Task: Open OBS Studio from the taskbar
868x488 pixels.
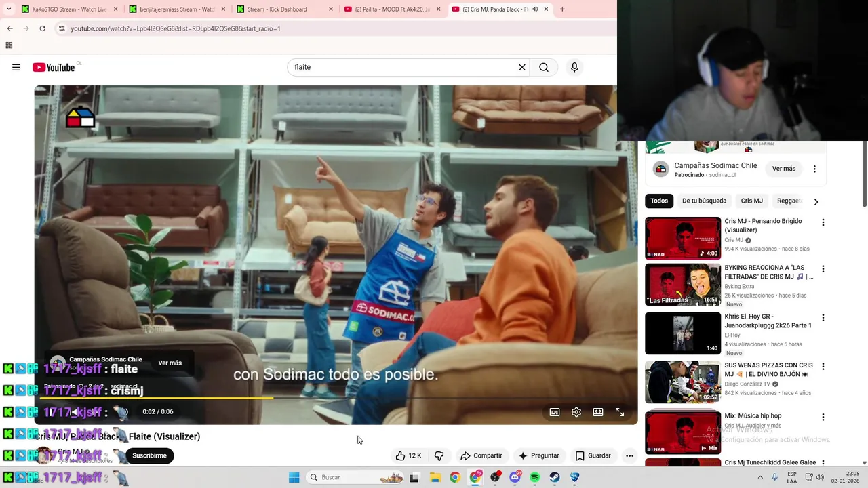Action: 495,477
